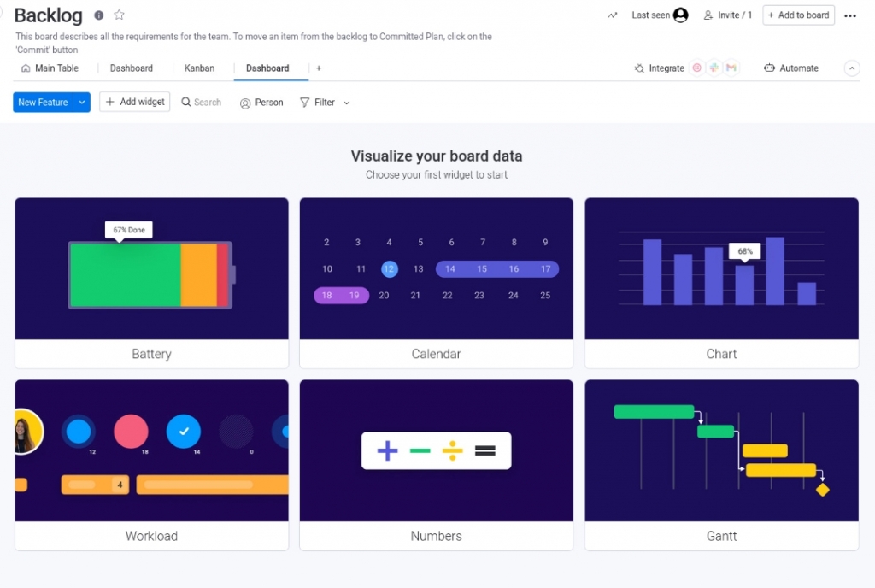Choose the Battery widget thumbnail
This screenshot has width=875, height=588.
pyautogui.click(x=151, y=269)
